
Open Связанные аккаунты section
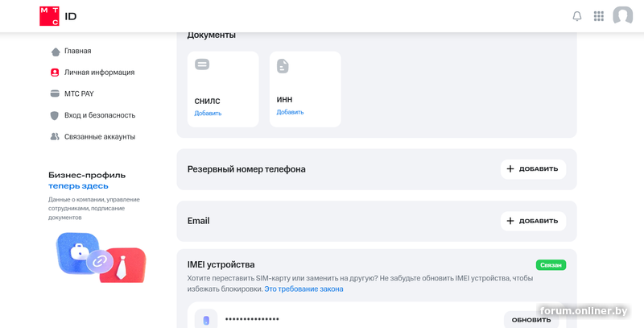[100, 137]
